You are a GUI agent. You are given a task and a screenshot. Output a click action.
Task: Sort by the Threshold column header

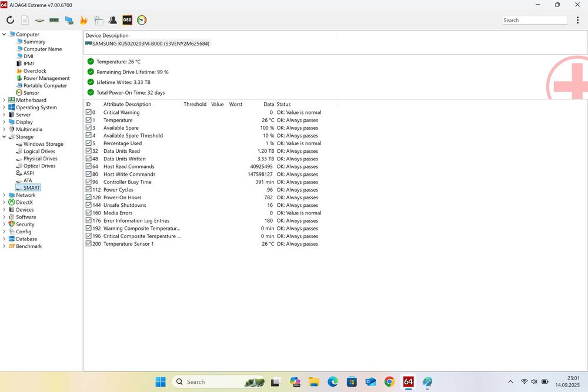195,104
